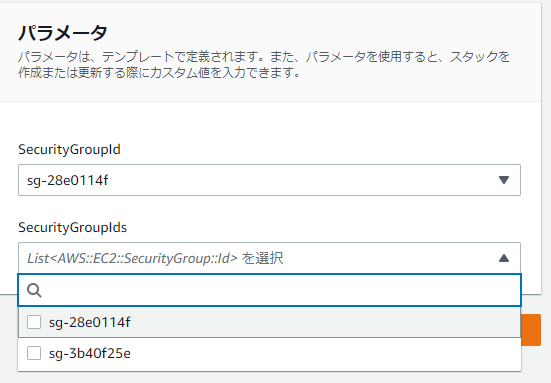Select the sg-3b40f25e option row

(269, 353)
